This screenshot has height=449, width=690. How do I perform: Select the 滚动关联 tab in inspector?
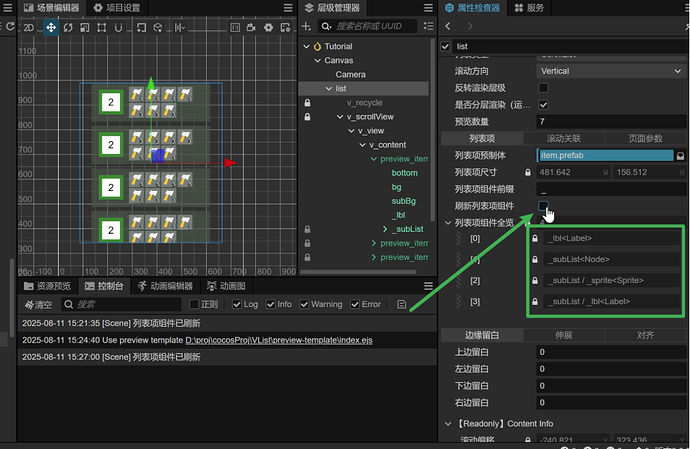[564, 139]
